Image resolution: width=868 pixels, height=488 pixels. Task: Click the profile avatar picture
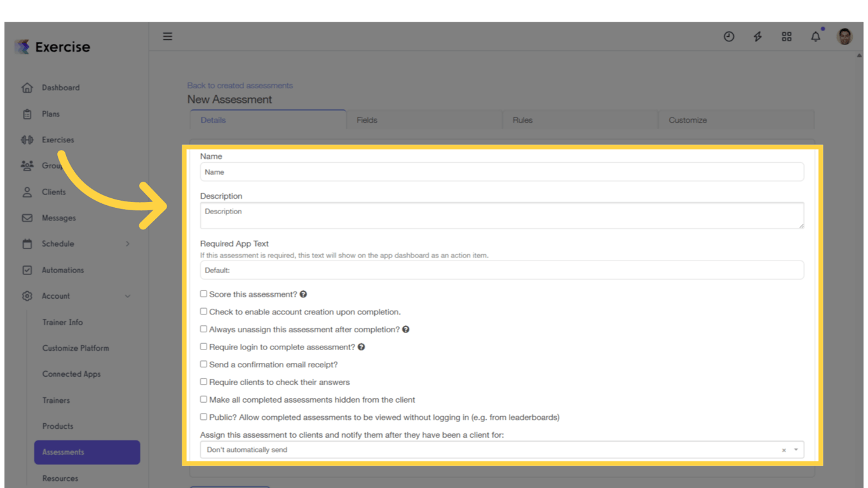coord(844,36)
